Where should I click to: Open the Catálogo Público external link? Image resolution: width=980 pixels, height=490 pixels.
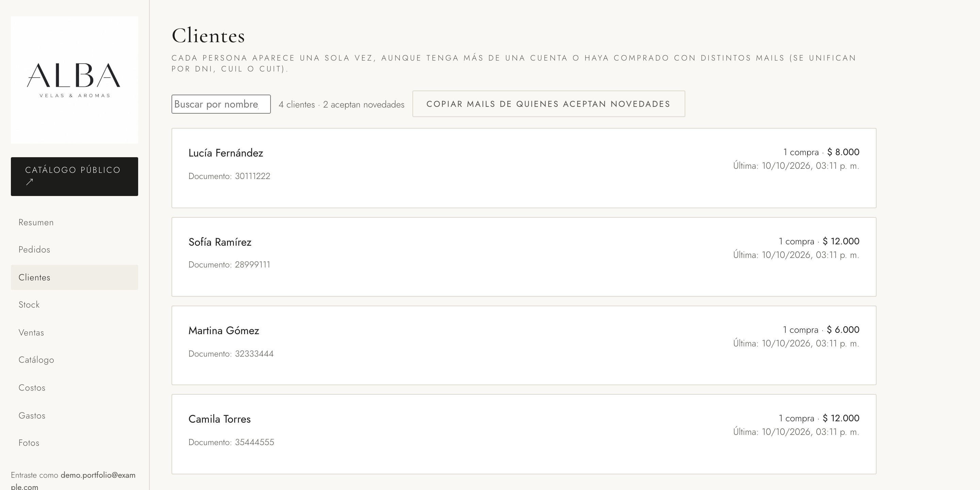click(74, 177)
